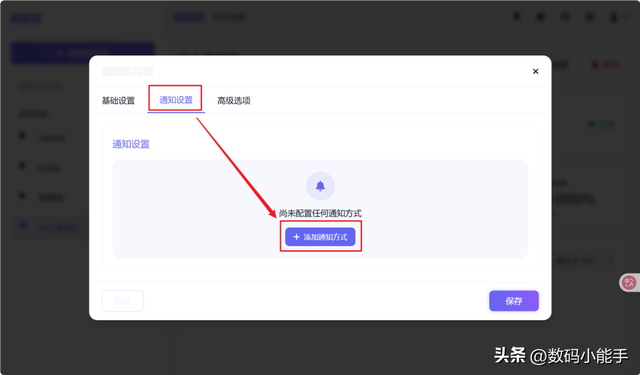The width and height of the screenshot is (640, 375).
Task: Click the bell notification icon
Action: click(x=320, y=186)
